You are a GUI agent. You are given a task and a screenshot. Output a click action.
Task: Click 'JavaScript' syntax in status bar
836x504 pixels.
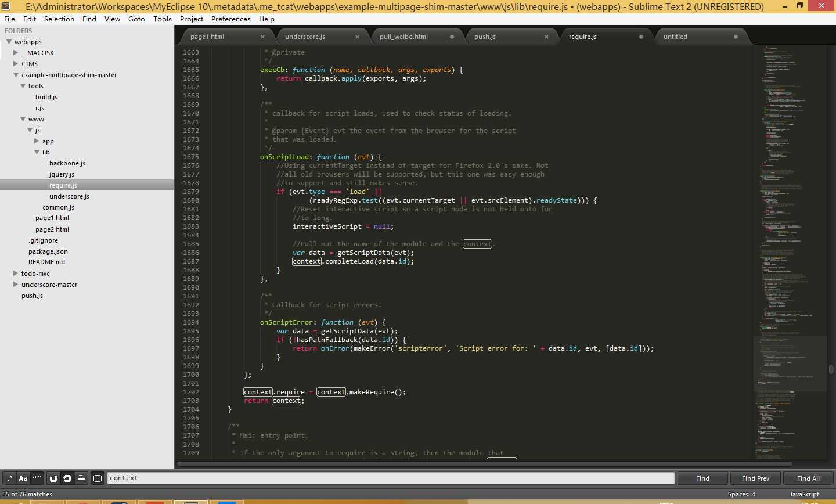pos(804,494)
